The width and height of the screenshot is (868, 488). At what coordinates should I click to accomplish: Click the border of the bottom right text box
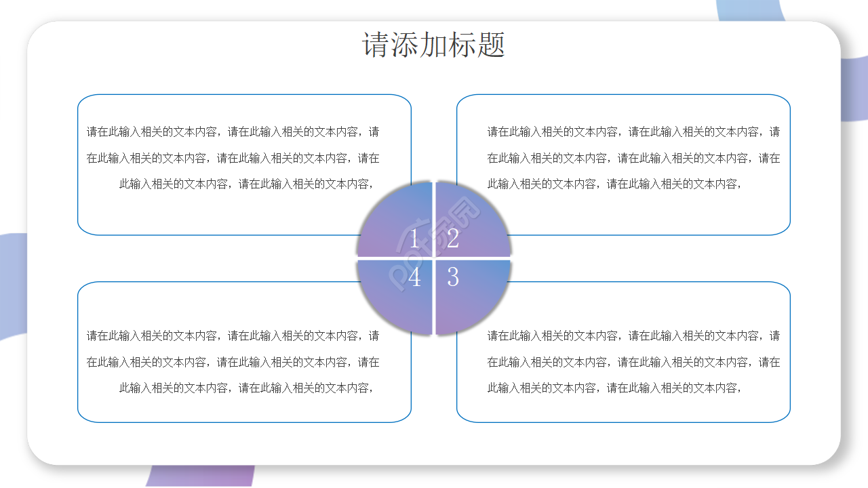pos(624,422)
